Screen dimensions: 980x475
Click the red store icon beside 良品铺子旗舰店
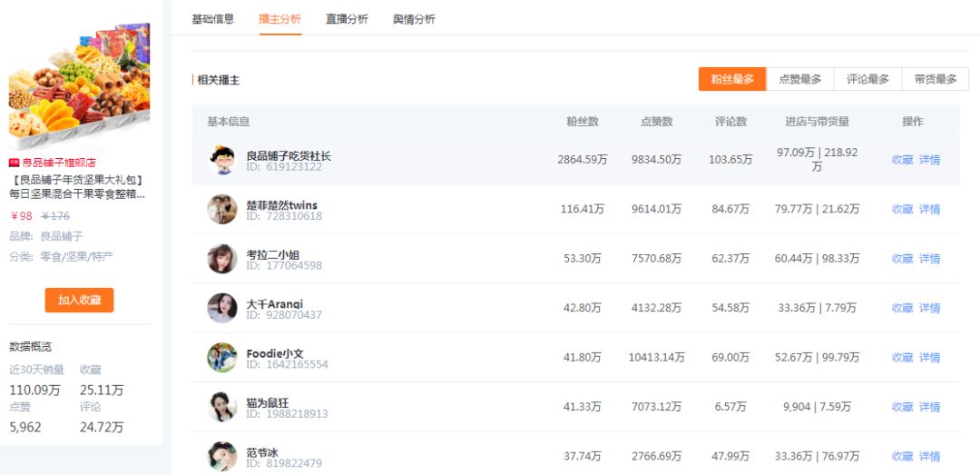(14, 163)
